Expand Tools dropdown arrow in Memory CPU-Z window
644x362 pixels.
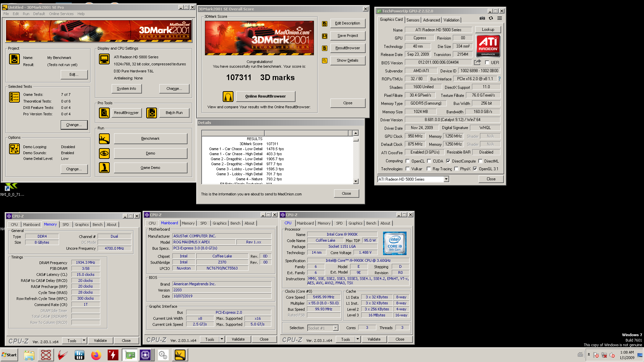coord(84,341)
